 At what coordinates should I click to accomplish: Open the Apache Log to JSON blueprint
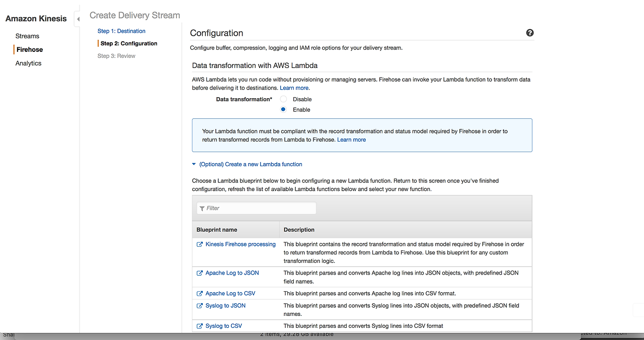pos(232,273)
